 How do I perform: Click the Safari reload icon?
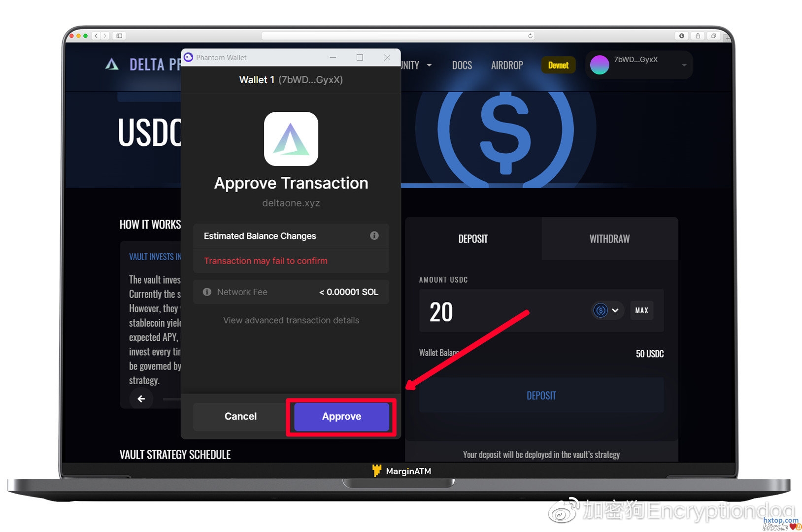[530, 36]
